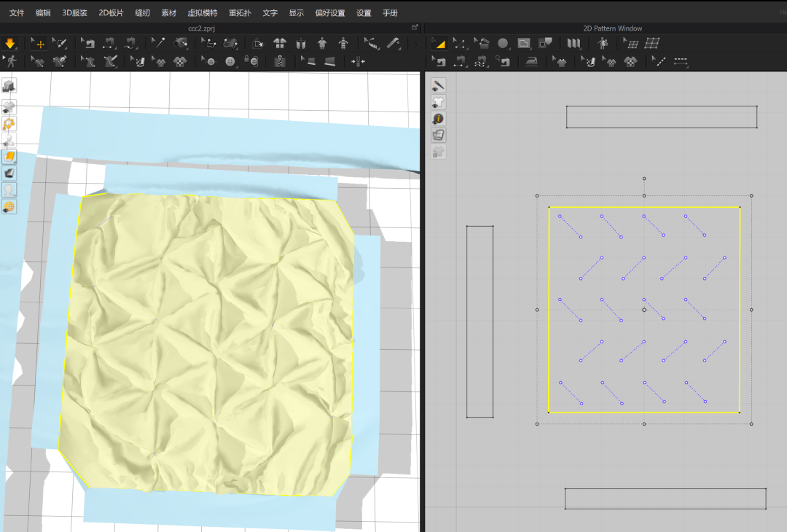
Task: Open the 偏好设置 menu
Action: (330, 12)
